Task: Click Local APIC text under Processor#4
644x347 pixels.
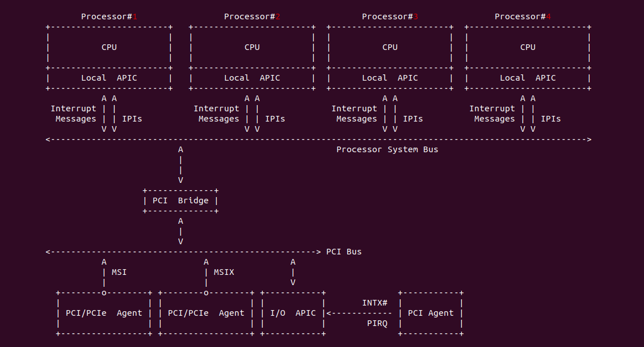Action: coord(528,78)
